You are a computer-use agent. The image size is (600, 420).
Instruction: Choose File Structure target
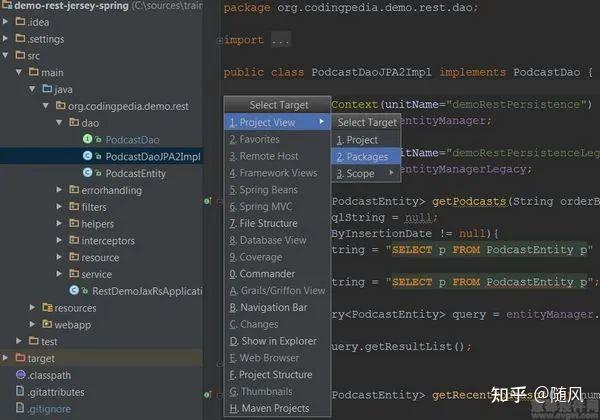click(x=277, y=223)
